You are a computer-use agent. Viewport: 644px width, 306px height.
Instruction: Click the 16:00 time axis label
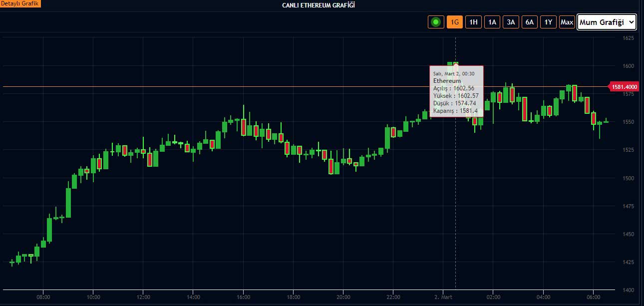click(243, 297)
